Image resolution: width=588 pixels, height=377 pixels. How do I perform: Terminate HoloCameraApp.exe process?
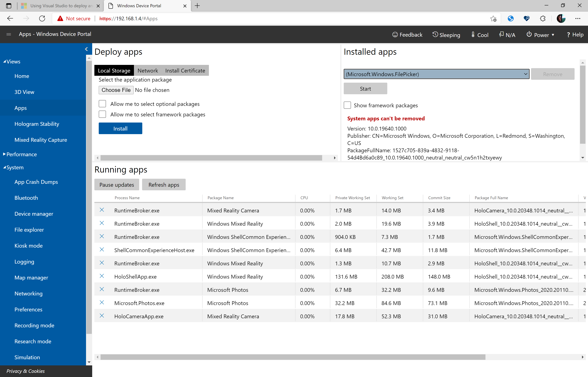(x=102, y=316)
